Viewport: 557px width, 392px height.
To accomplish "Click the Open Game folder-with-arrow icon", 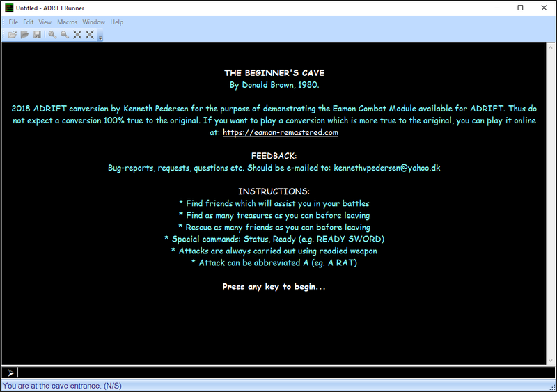I will (x=13, y=35).
